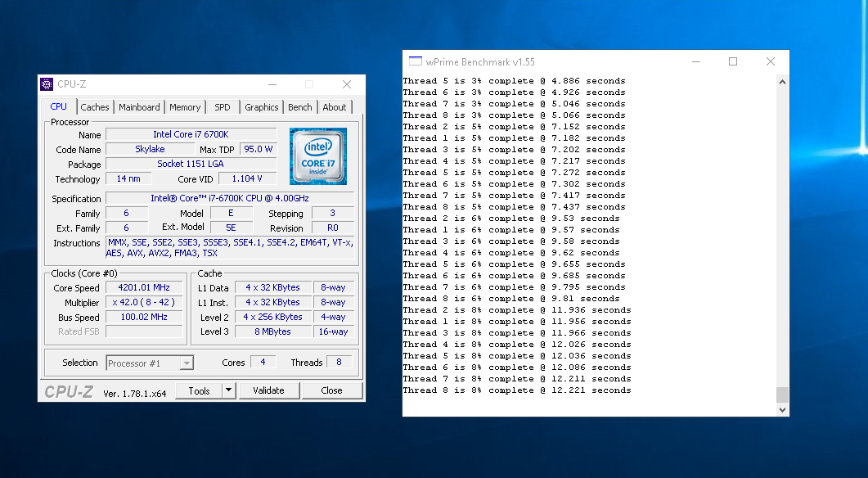
Task: Close the CPU-Z window with X
Action: coord(347,84)
